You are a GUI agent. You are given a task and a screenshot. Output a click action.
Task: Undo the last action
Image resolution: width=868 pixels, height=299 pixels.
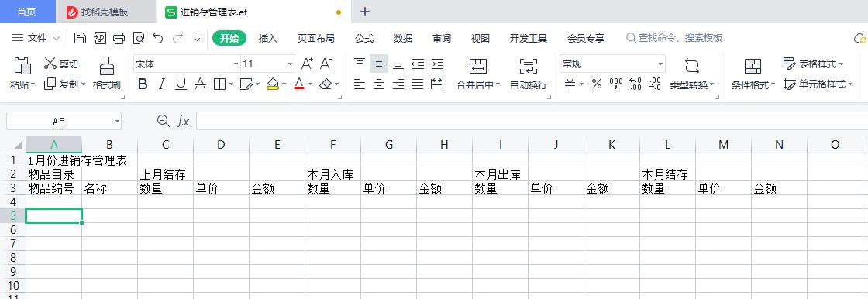pos(158,38)
